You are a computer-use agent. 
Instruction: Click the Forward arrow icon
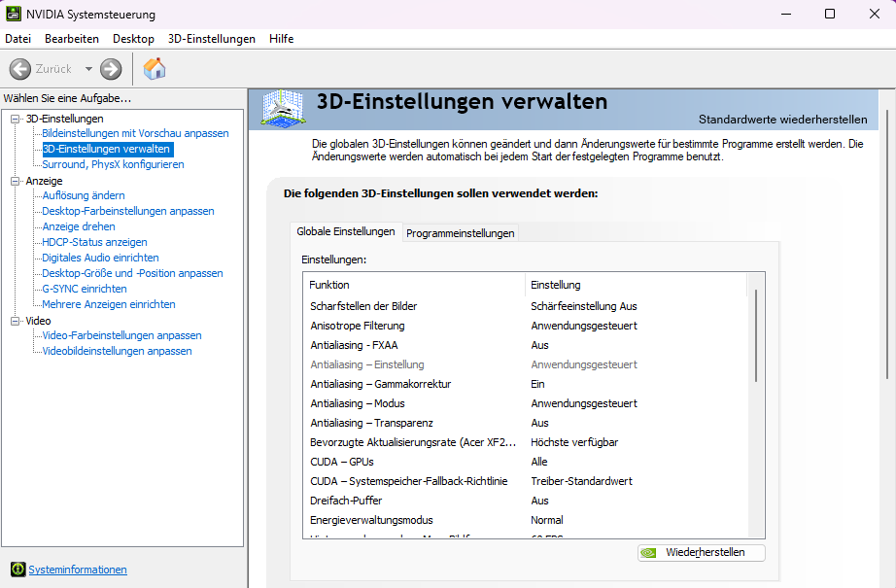click(111, 69)
